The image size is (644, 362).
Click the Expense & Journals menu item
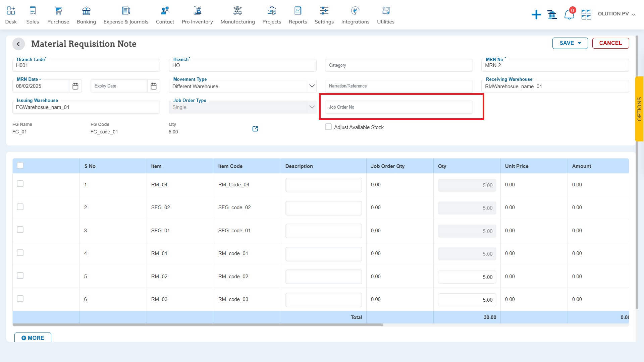[126, 15]
